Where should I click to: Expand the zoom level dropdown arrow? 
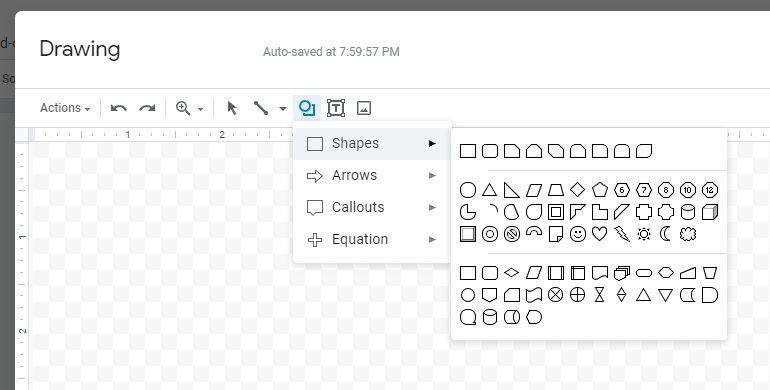[x=200, y=109]
